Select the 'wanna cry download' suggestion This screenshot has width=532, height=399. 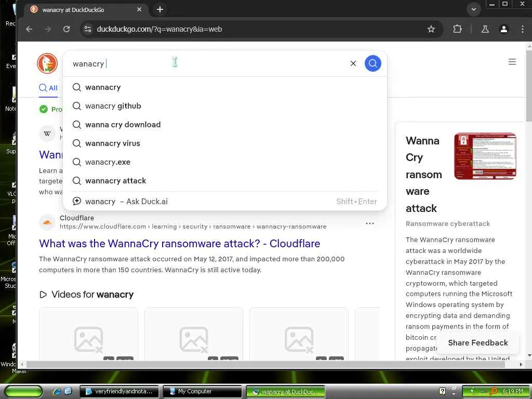coord(225,125)
